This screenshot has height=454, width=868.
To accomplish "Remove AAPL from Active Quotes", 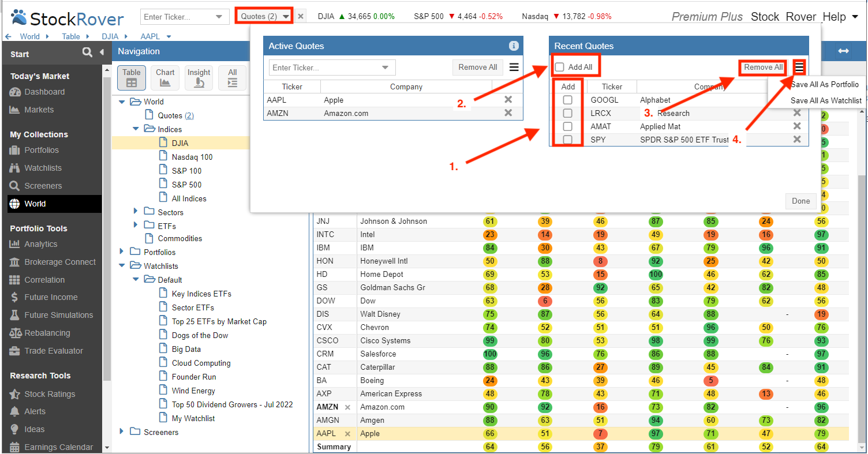I will pyautogui.click(x=508, y=100).
